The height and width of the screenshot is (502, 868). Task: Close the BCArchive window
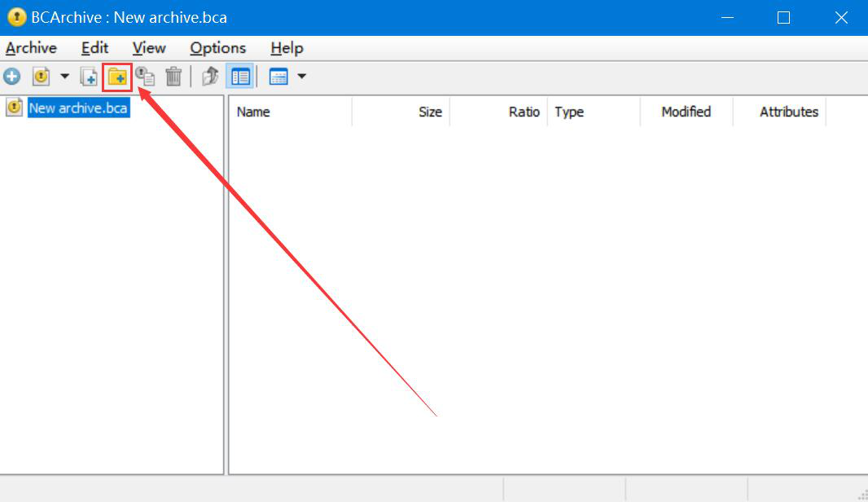841,18
